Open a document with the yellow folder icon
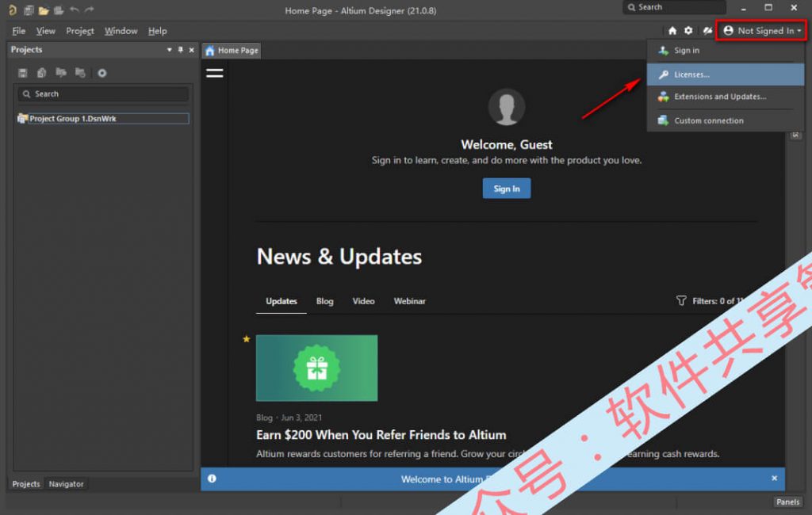The width and height of the screenshot is (812, 515). (44, 10)
